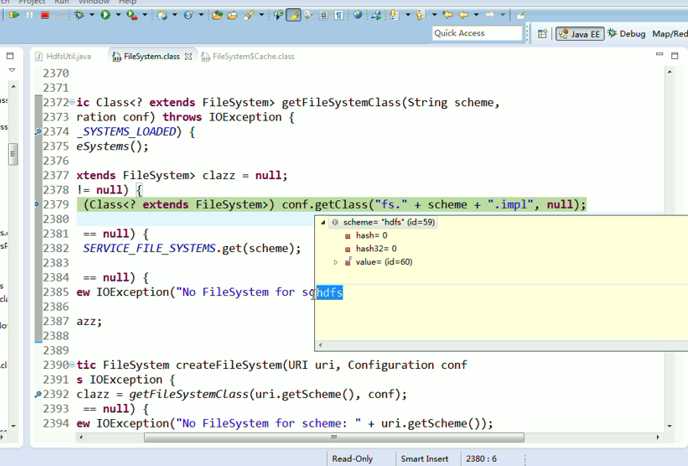Select the FileSystem.class editor tab
This screenshot has height=466, width=688.
pos(147,57)
